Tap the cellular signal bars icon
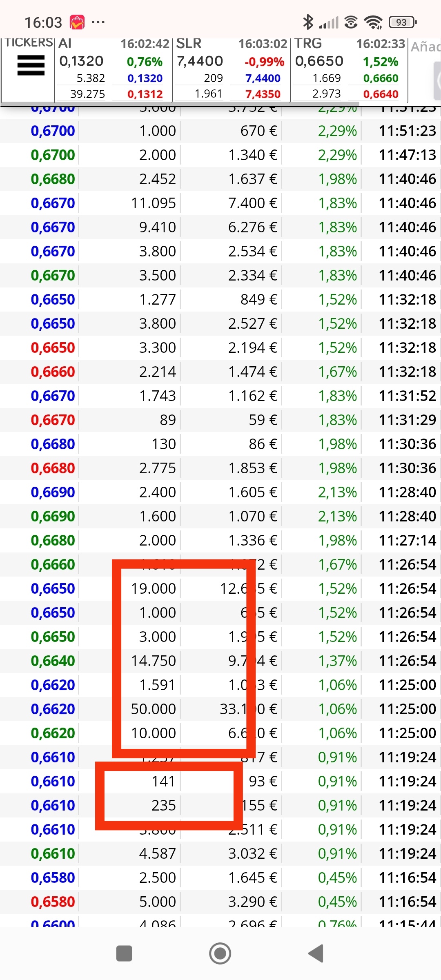Screen dimensions: 441x980 click(x=329, y=22)
